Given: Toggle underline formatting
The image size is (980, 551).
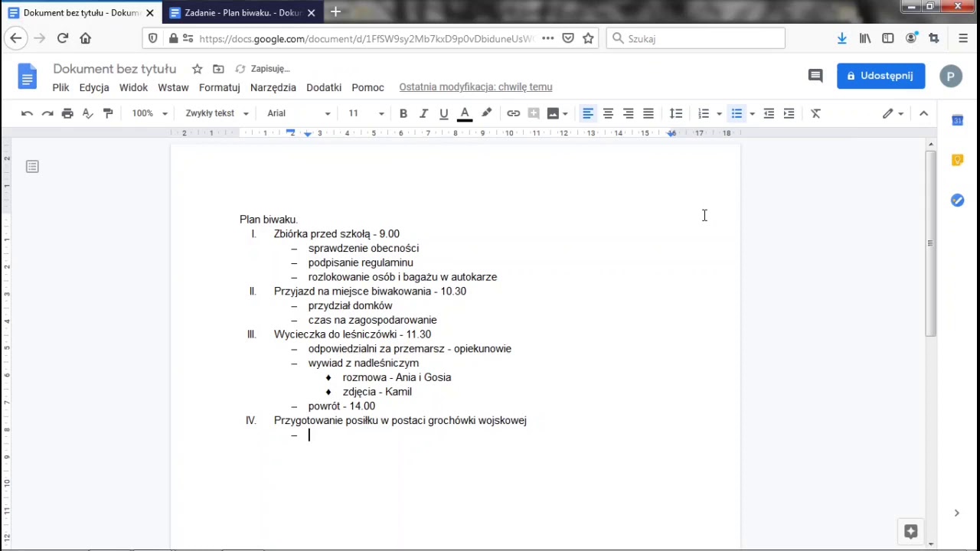Looking at the screenshot, I should pyautogui.click(x=443, y=113).
